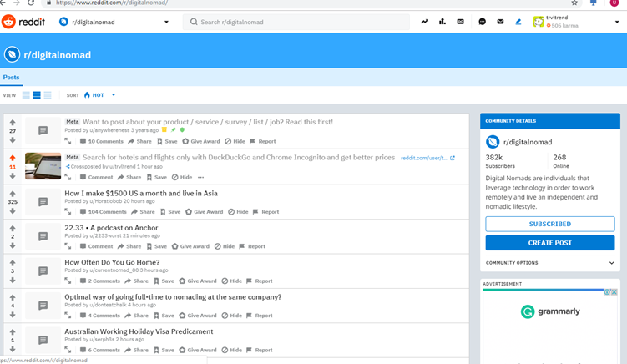Screen dimensions: 627x364
Task: Expand Community Options section
Action: [611, 263]
